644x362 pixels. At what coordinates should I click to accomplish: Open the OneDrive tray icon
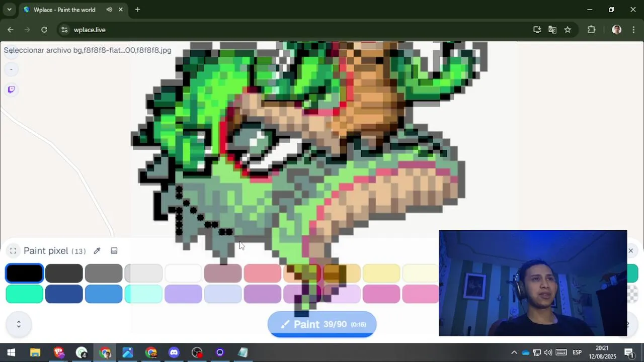(525, 352)
